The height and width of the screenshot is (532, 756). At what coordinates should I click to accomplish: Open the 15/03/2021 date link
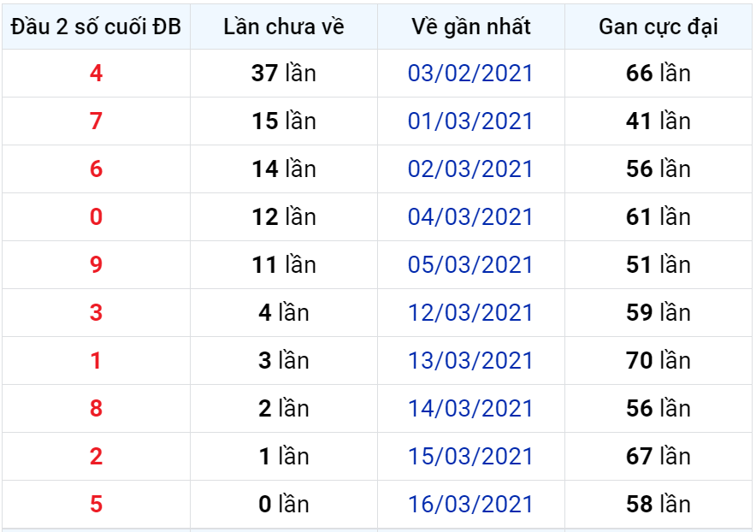[x=470, y=456]
